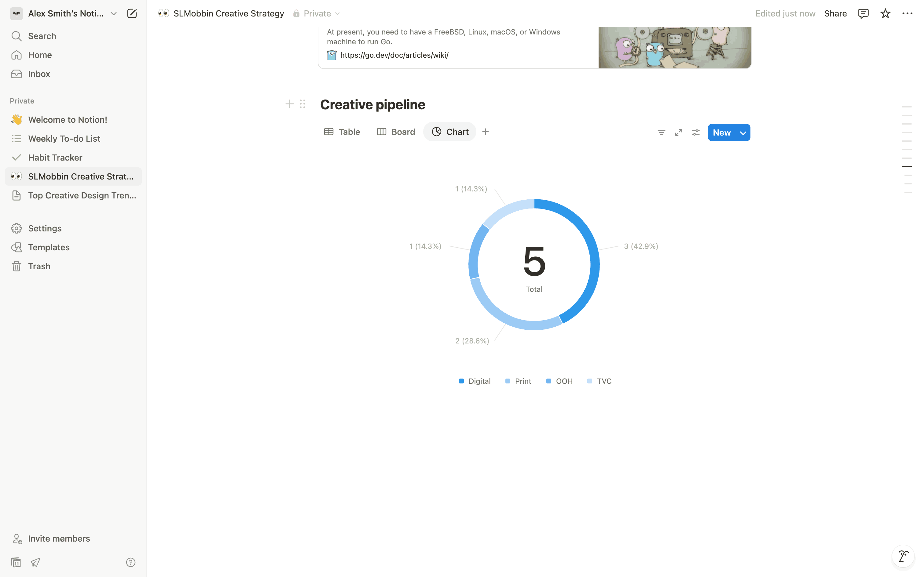Open the comments panel icon

[863, 14]
